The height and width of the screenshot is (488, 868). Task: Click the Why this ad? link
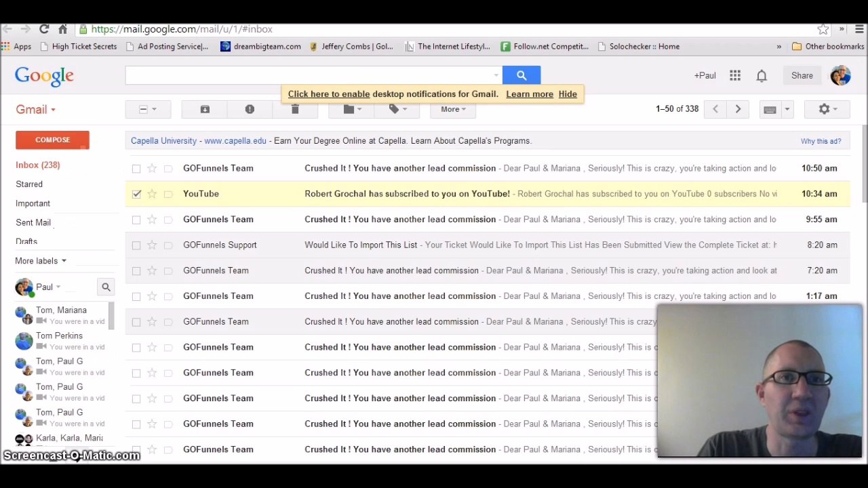(x=821, y=141)
